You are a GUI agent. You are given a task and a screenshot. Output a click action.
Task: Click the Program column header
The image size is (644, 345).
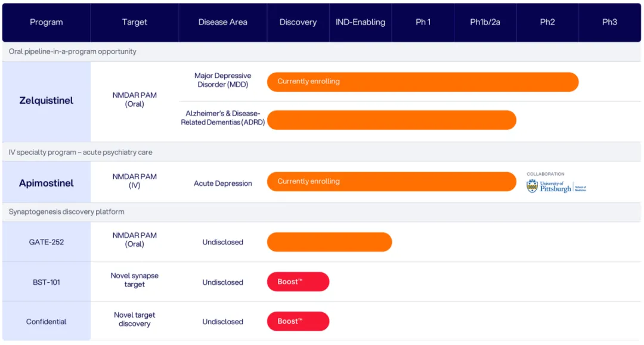point(47,22)
